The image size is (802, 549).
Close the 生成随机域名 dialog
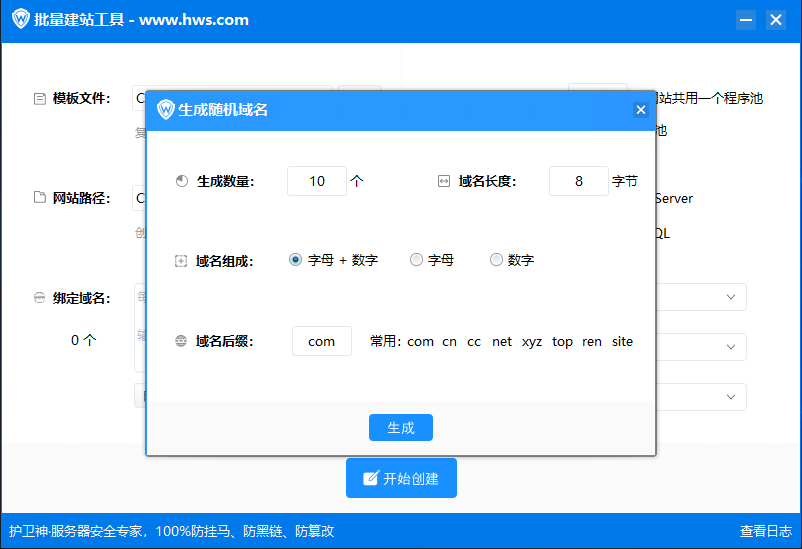pyautogui.click(x=641, y=110)
